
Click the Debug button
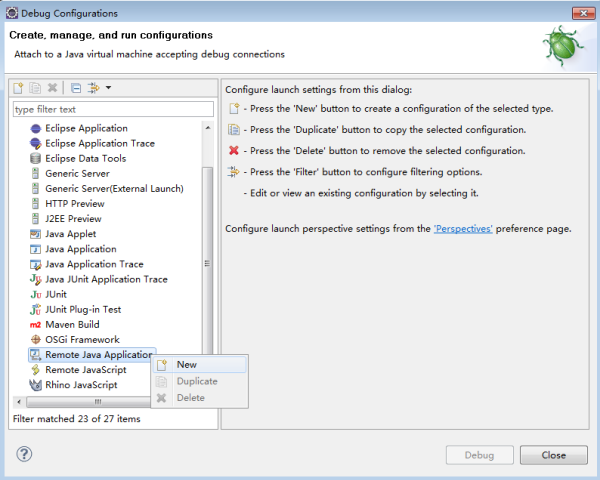[x=479, y=455]
